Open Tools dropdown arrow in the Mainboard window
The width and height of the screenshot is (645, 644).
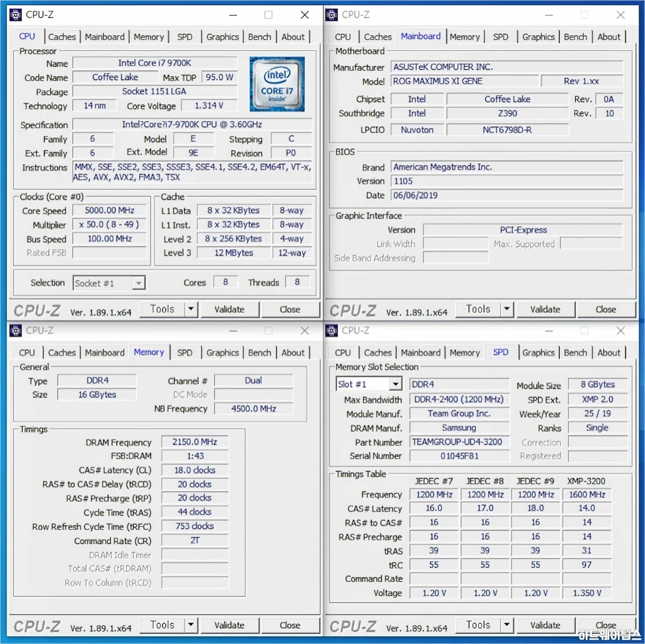tap(507, 309)
